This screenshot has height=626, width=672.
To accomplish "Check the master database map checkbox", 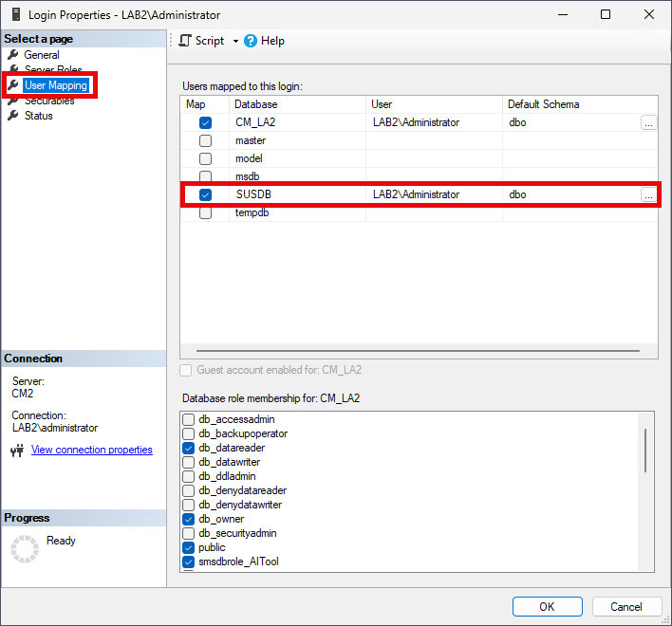I will [206, 140].
